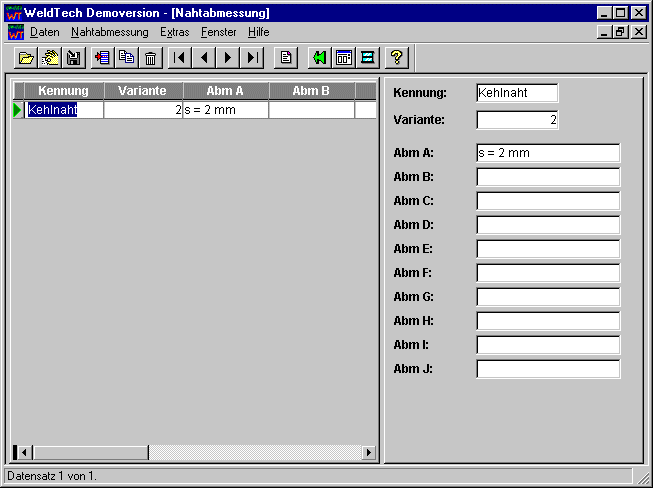Viewport: 653px width, 488px height.
Task: Click the Abm J text field
Action: pos(547,369)
